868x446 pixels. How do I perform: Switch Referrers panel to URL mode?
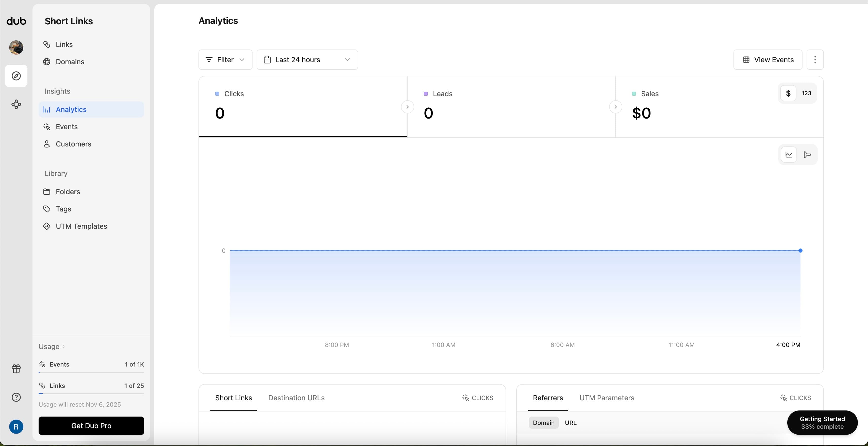point(571,423)
